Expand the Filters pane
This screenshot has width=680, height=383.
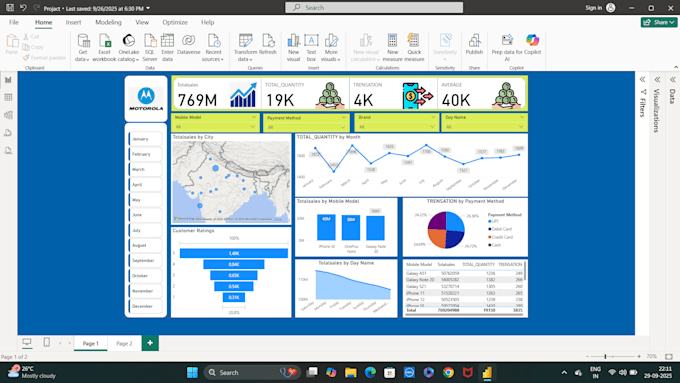pyautogui.click(x=642, y=79)
